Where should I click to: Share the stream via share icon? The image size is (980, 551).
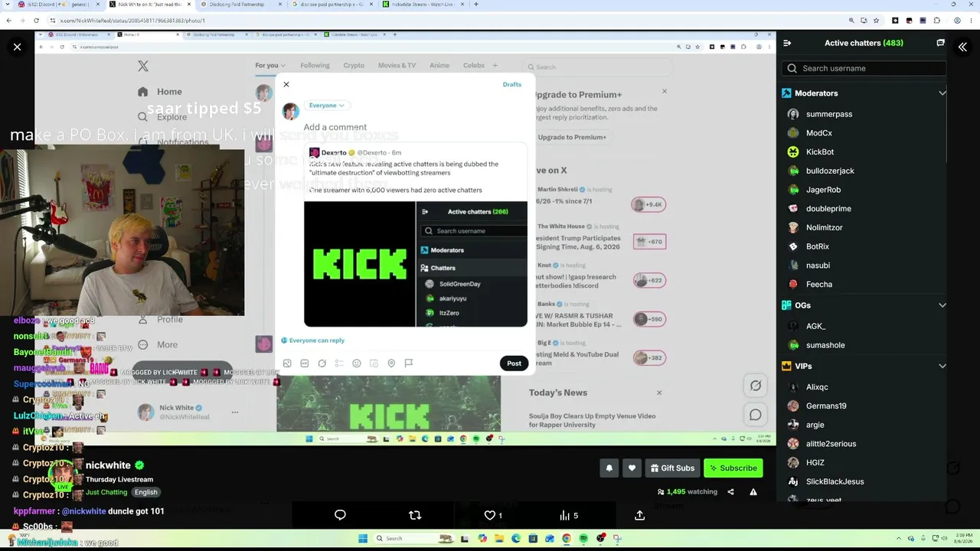(x=730, y=492)
